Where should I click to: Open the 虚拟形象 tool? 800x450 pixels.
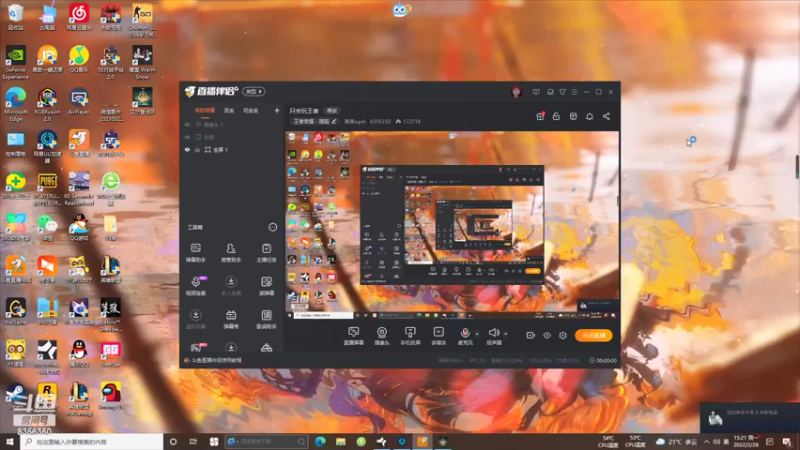(x=195, y=319)
